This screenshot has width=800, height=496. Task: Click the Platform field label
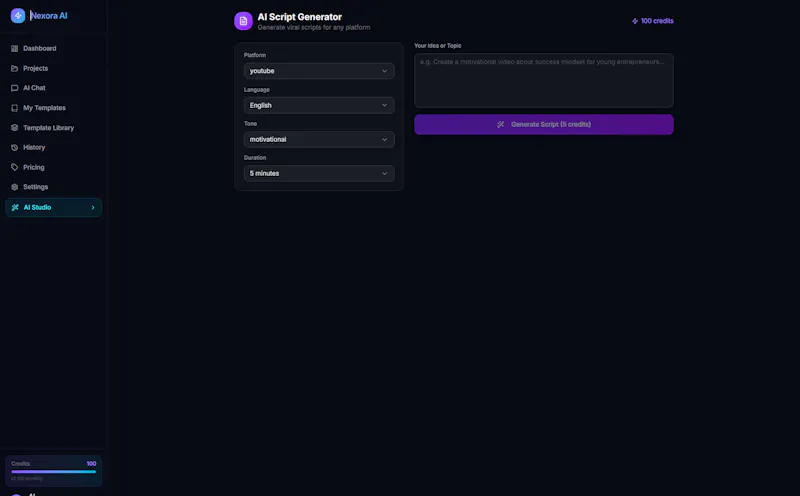pos(255,55)
